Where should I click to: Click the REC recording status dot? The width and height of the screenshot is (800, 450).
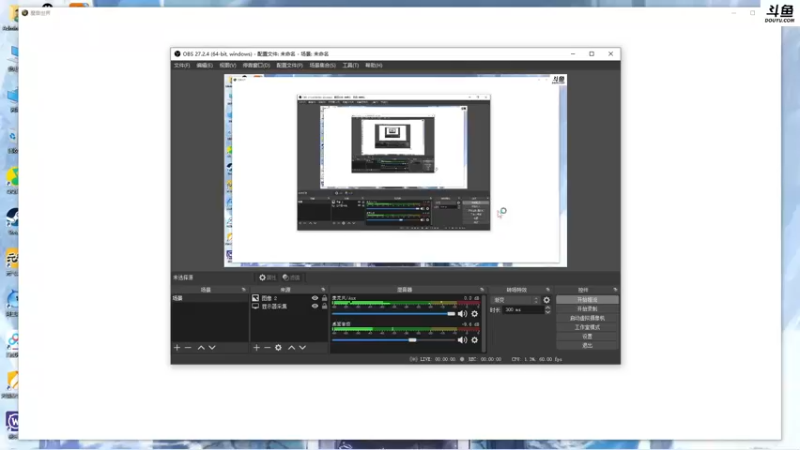[x=462, y=359]
